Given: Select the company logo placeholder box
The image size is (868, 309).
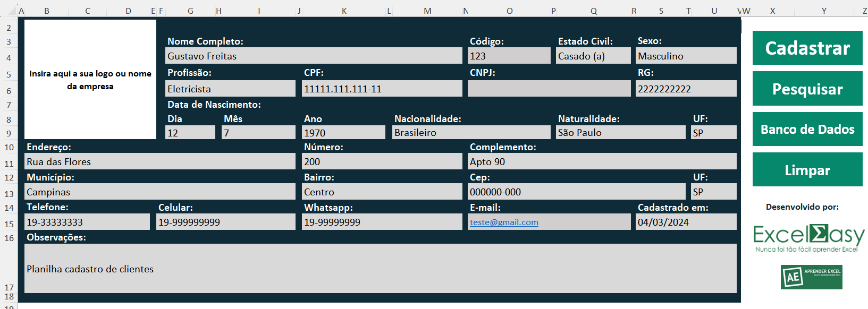Looking at the screenshot, I should coord(90,80).
